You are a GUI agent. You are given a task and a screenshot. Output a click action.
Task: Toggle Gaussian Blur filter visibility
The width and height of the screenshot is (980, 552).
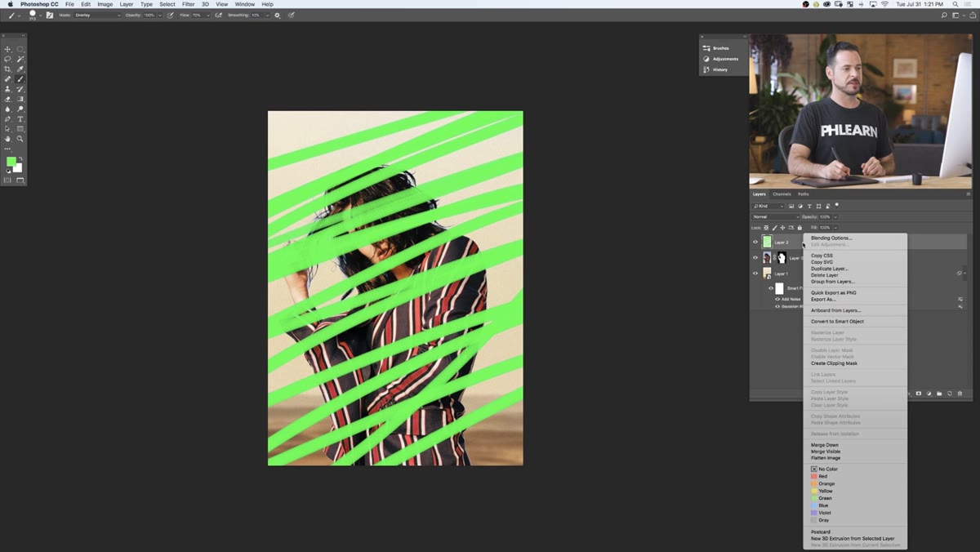pos(777,306)
